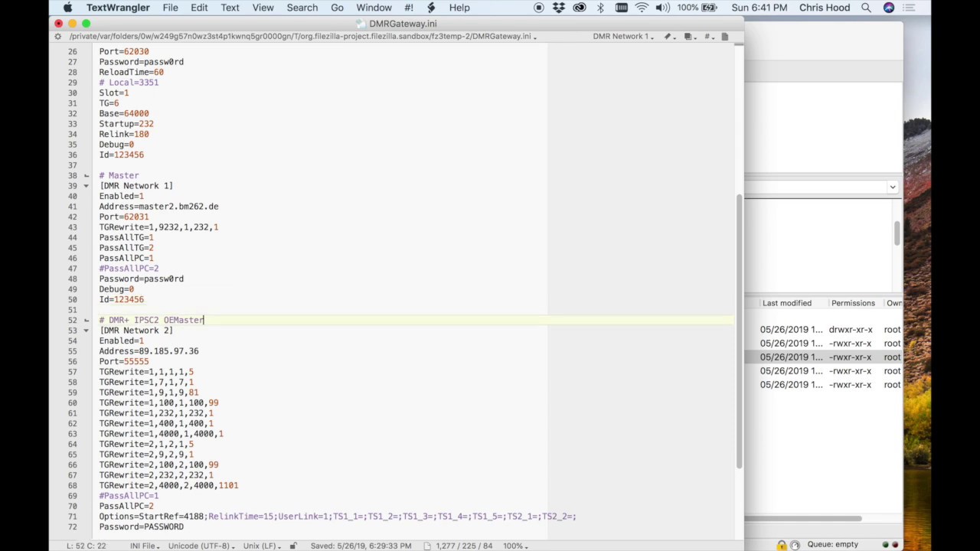This screenshot has height=551, width=980.
Task: Select the highlighted FileZilla file row
Action: (824, 357)
